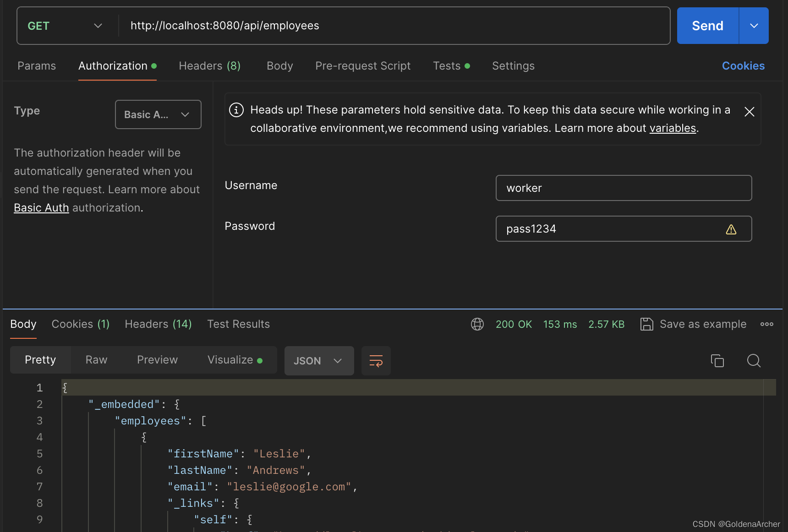This screenshot has height=532, width=788.
Task: Switch to the Preview view
Action: tap(157, 360)
